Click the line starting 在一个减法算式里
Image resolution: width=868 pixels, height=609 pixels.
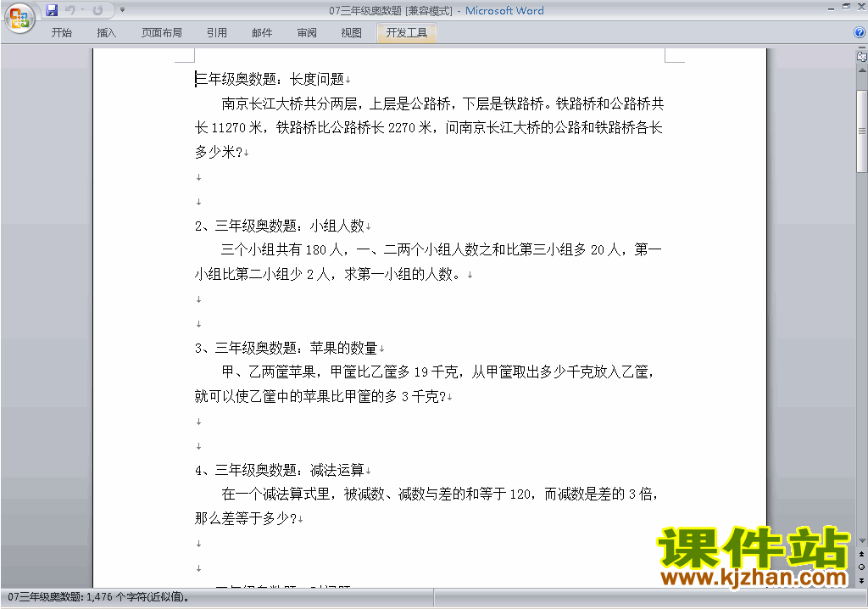point(440,494)
